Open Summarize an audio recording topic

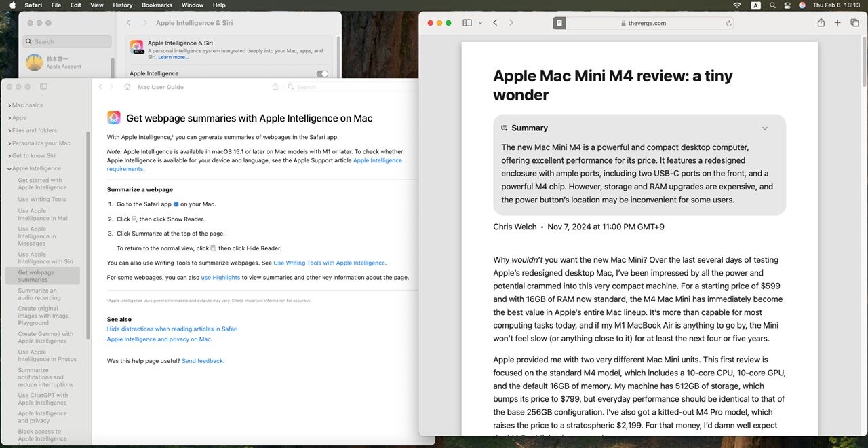39,294
